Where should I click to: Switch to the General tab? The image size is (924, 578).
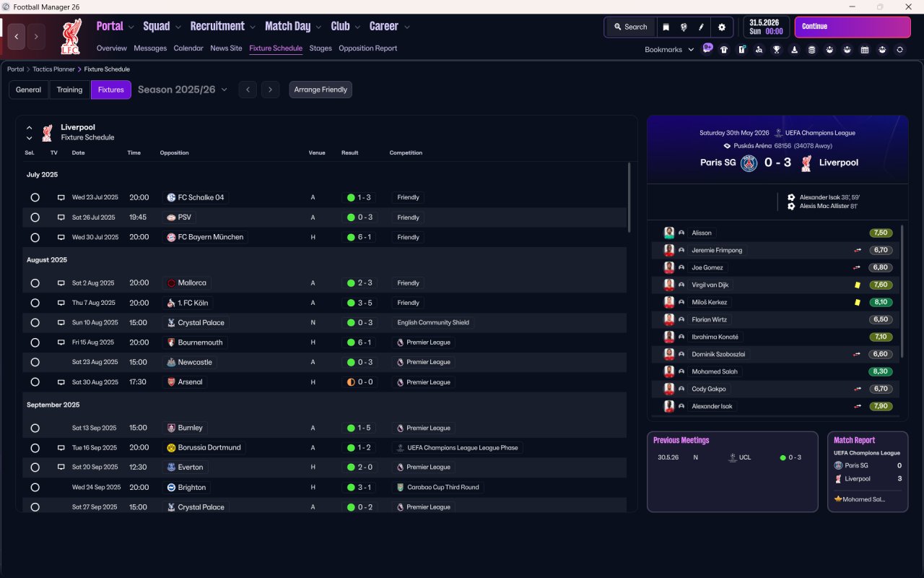tap(29, 90)
